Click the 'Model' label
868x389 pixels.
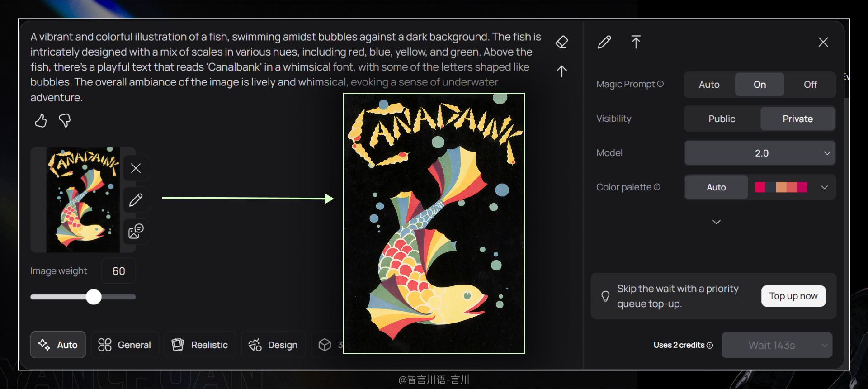(609, 153)
